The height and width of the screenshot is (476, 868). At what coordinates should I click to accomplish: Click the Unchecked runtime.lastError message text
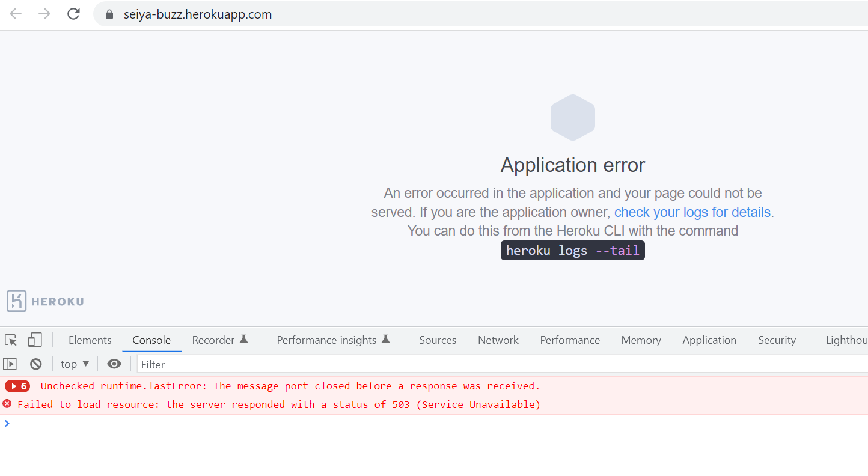(x=290, y=386)
